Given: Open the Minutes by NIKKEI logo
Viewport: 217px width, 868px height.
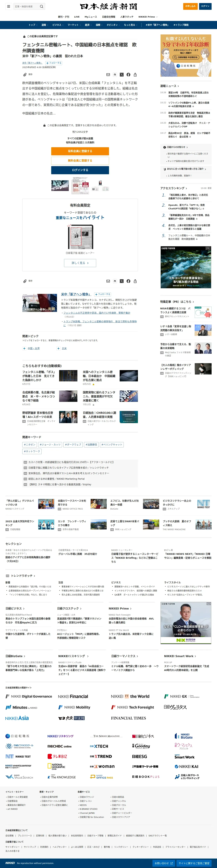Looking at the screenshot, I should [x=21, y=707].
